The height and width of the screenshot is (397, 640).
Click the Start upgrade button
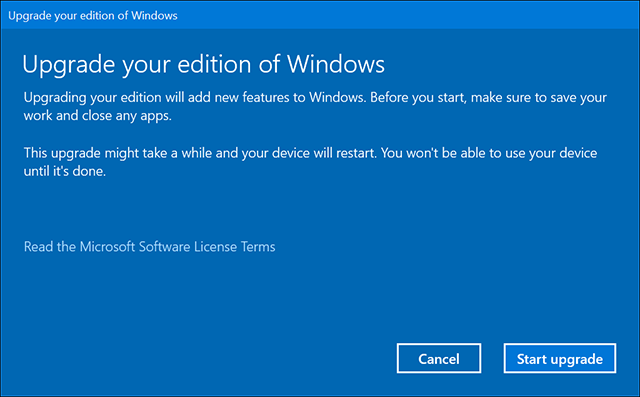click(560, 358)
